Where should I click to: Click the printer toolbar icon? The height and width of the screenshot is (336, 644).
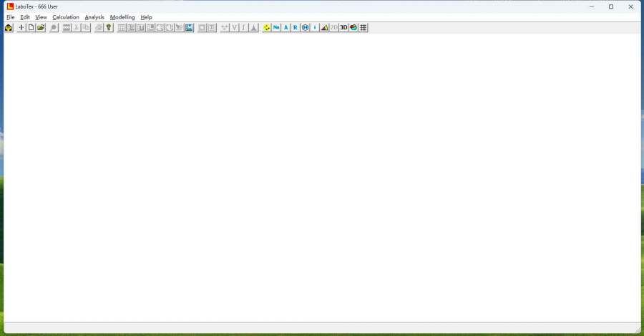(99, 27)
